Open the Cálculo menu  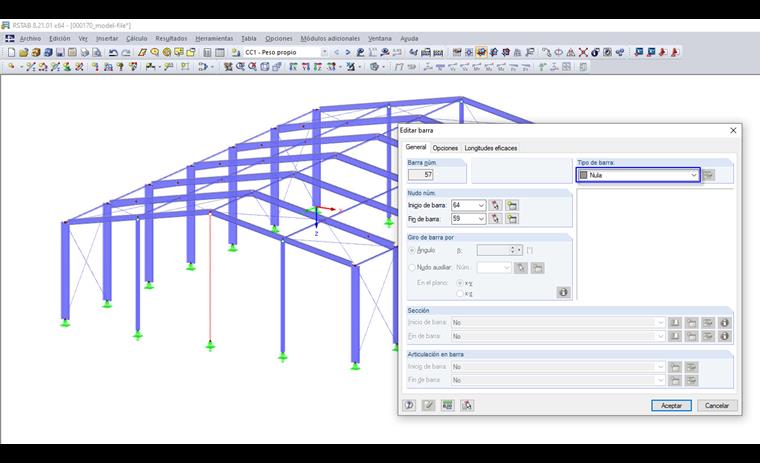(x=137, y=38)
